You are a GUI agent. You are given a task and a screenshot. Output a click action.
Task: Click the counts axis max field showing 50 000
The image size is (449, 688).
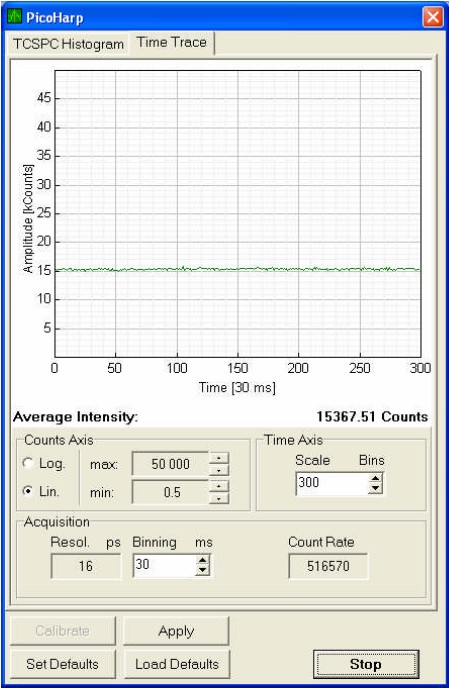170,464
